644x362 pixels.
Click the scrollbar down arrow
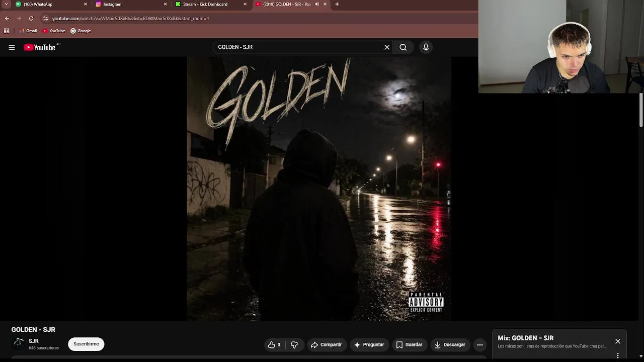tap(640, 356)
